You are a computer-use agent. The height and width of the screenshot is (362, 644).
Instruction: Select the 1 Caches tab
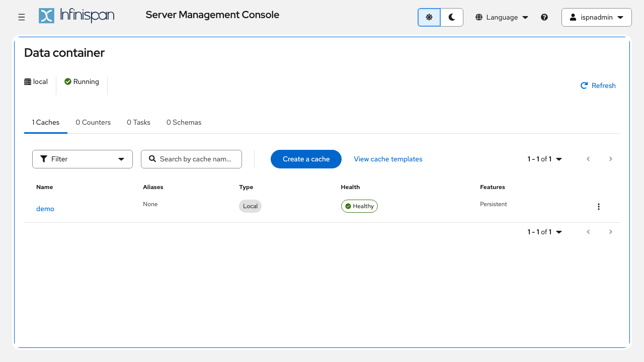(x=46, y=122)
